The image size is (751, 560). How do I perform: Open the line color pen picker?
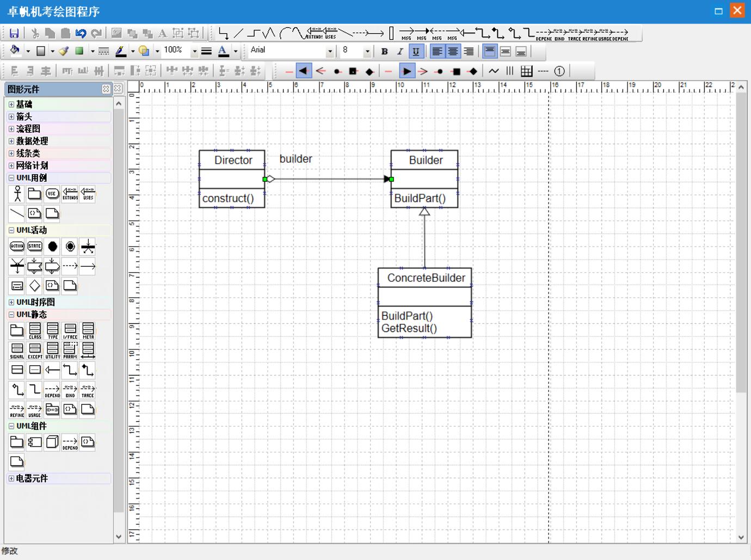point(121,51)
